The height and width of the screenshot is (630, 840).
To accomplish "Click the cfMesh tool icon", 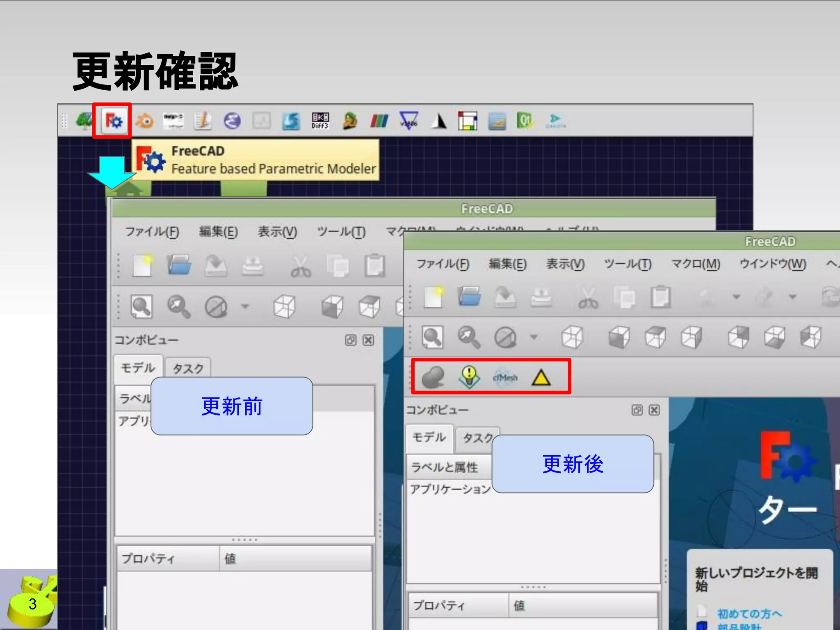I will 505,377.
